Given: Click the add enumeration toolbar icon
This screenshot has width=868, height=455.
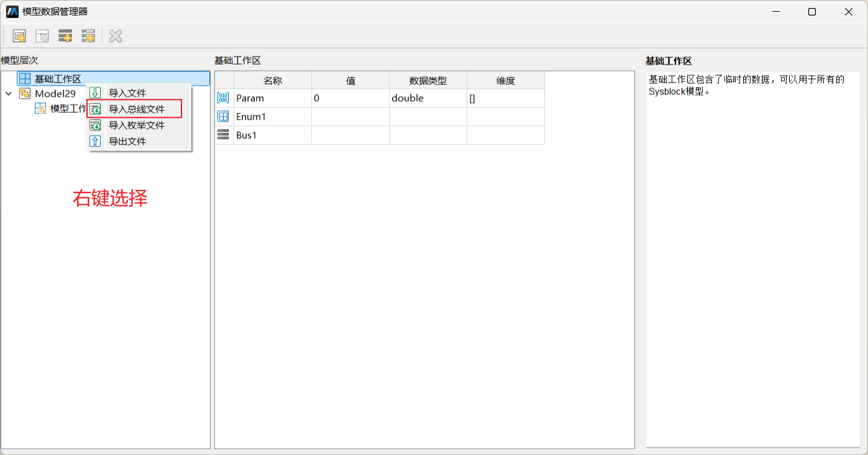Looking at the screenshot, I should point(88,36).
